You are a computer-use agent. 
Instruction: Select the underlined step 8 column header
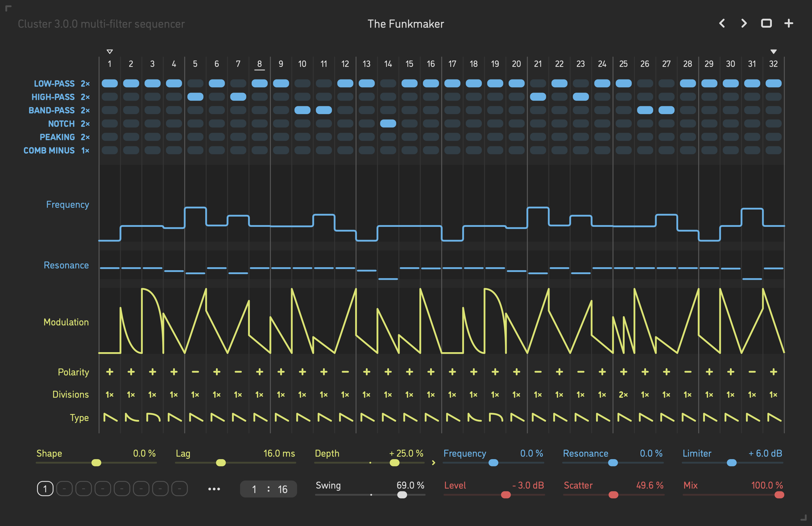point(260,64)
